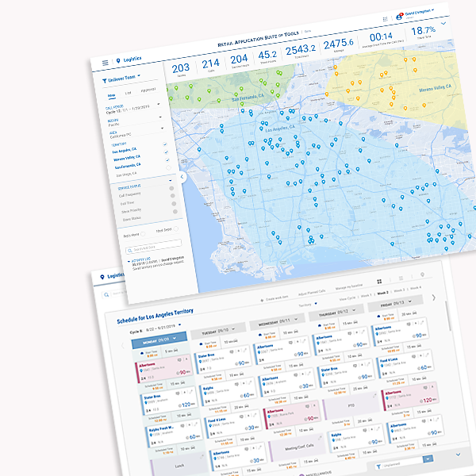The width and height of the screenshot is (476, 476).
Task: Click the San Fernando, CA map label
Action: pos(248,98)
